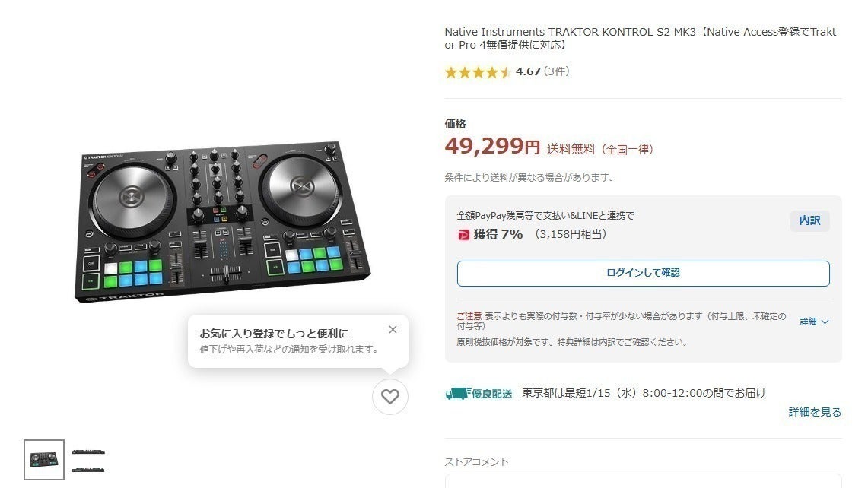Click the お気に入り登録でもっと便利に tooltip heading

tap(274, 334)
